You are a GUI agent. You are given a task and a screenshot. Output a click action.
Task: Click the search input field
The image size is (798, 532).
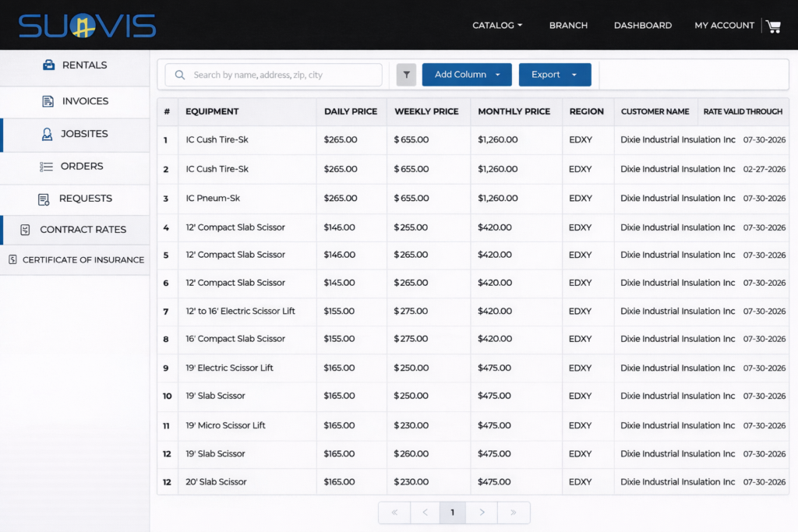point(273,74)
